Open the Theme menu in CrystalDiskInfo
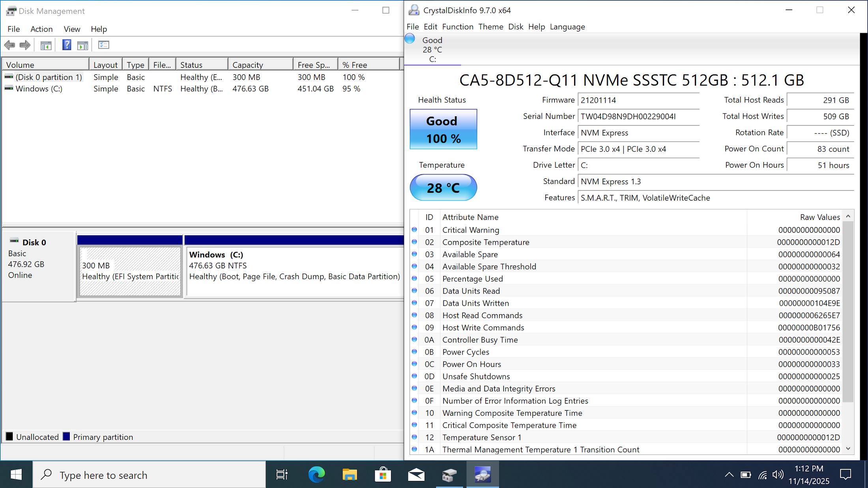868x488 pixels. coord(490,27)
